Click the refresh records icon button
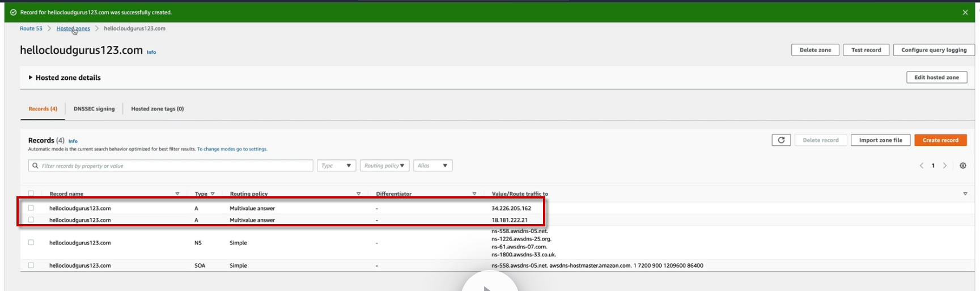Screen dimensions: 980x291 point(781,140)
